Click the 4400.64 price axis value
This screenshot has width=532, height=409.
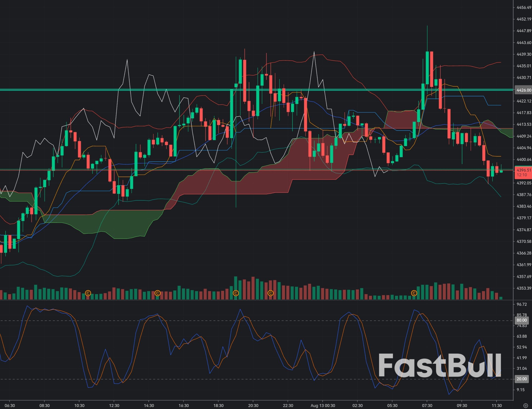pos(524,159)
